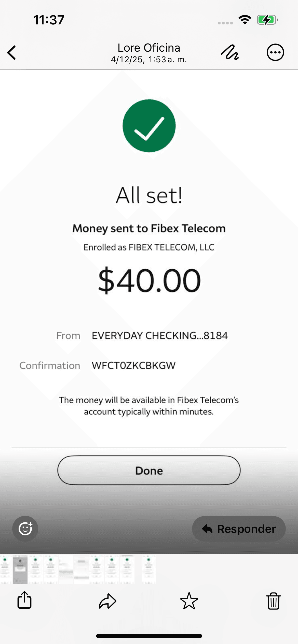The width and height of the screenshot is (298, 644).
Task: Open the draw markup scribble tool
Action: [230, 53]
